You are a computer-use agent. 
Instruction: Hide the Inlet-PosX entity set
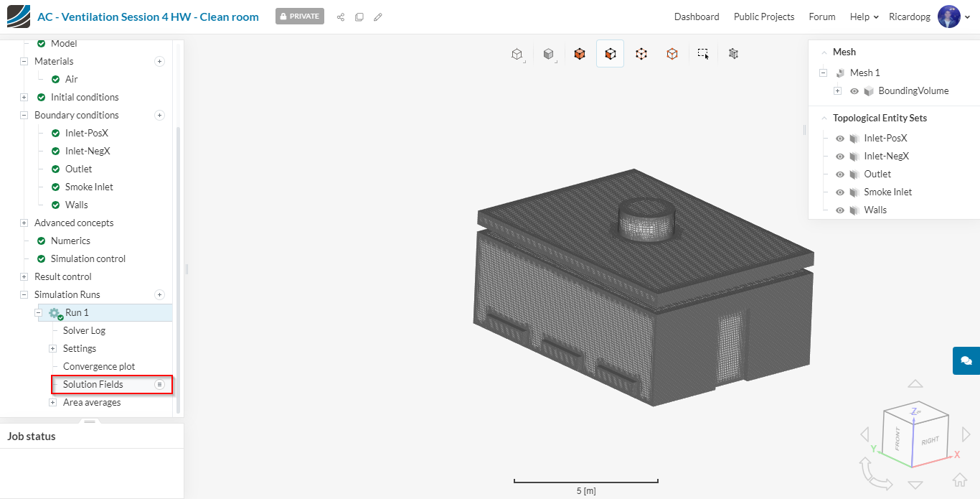(x=840, y=139)
